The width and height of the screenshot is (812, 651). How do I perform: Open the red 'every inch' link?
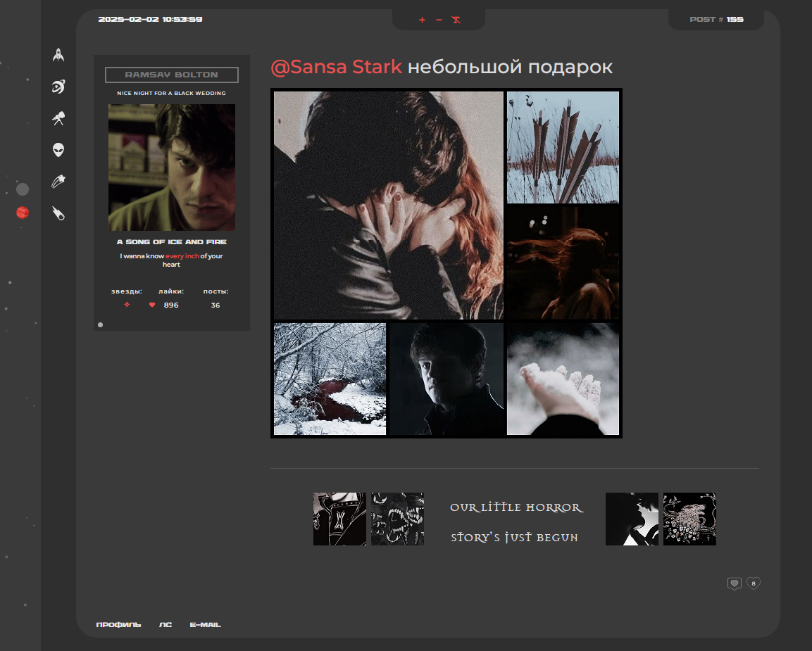click(x=182, y=255)
